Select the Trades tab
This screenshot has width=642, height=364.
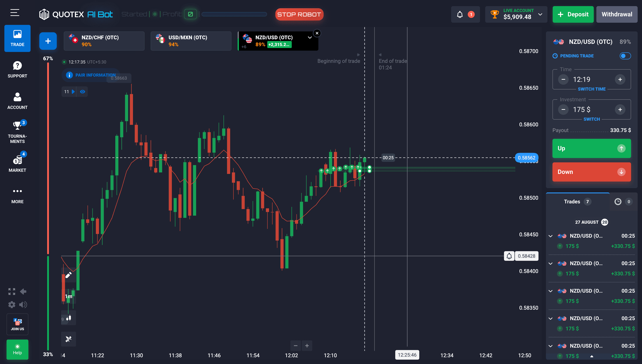tap(578, 201)
